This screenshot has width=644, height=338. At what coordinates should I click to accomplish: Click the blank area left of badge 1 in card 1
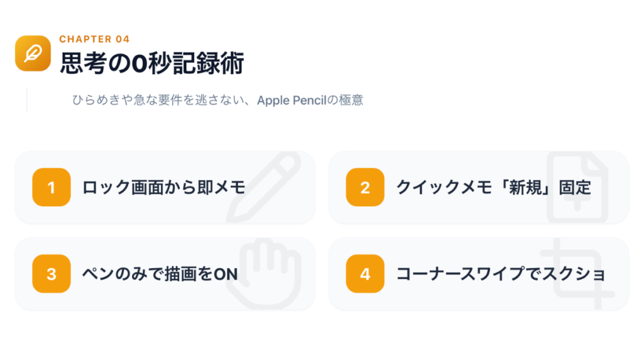[x=24, y=187]
